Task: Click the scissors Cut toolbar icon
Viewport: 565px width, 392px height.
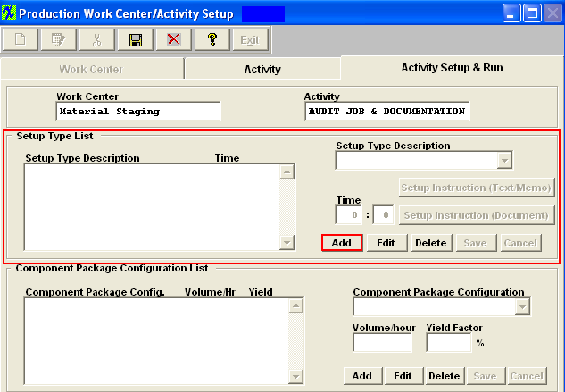Action: (x=97, y=39)
